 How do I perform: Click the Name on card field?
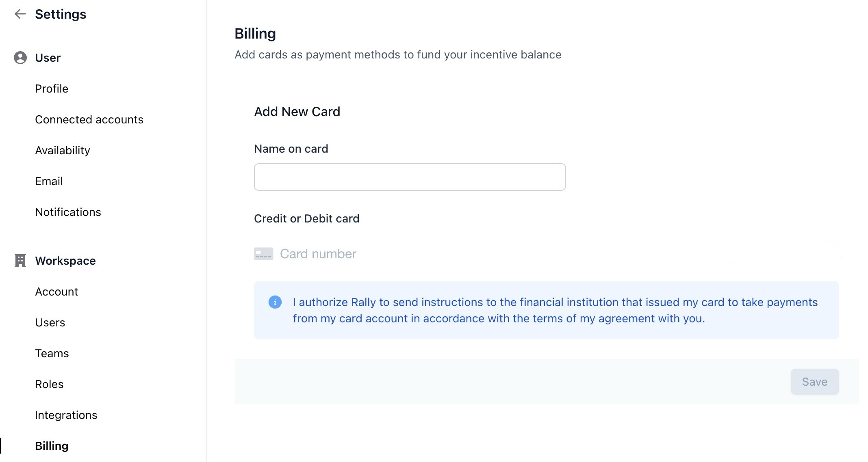pyautogui.click(x=410, y=177)
